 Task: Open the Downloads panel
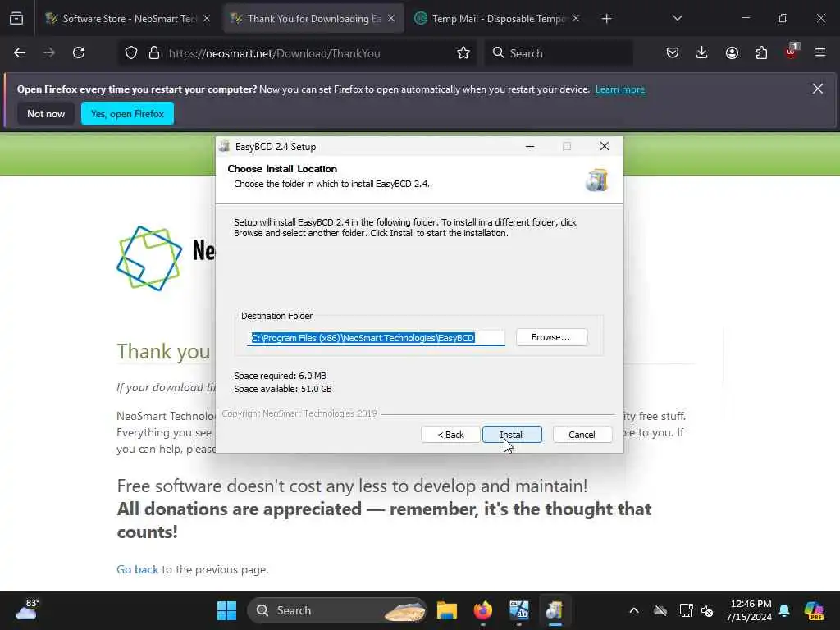(x=702, y=53)
